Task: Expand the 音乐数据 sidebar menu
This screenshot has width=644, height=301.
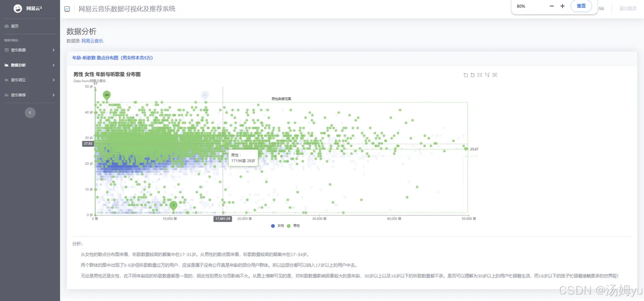Action: pos(30,50)
